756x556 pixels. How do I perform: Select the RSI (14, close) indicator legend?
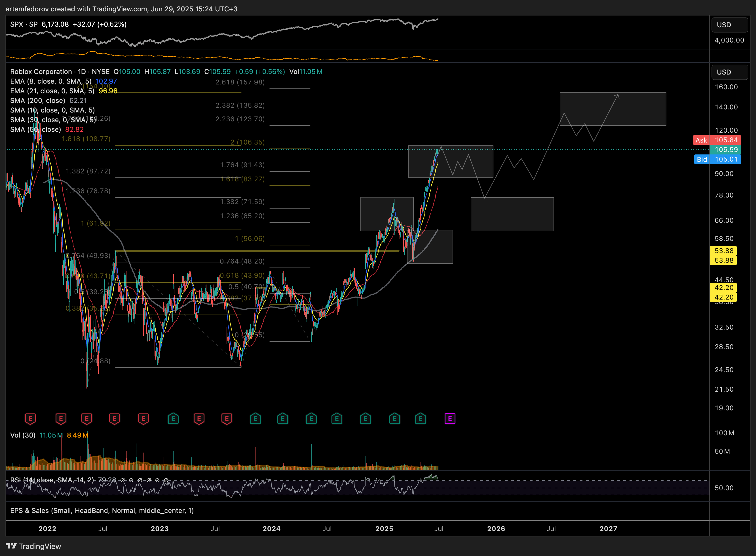(x=52, y=480)
